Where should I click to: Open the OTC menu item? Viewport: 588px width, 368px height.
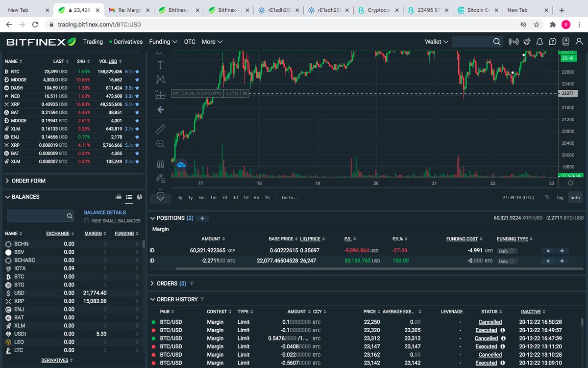(190, 42)
